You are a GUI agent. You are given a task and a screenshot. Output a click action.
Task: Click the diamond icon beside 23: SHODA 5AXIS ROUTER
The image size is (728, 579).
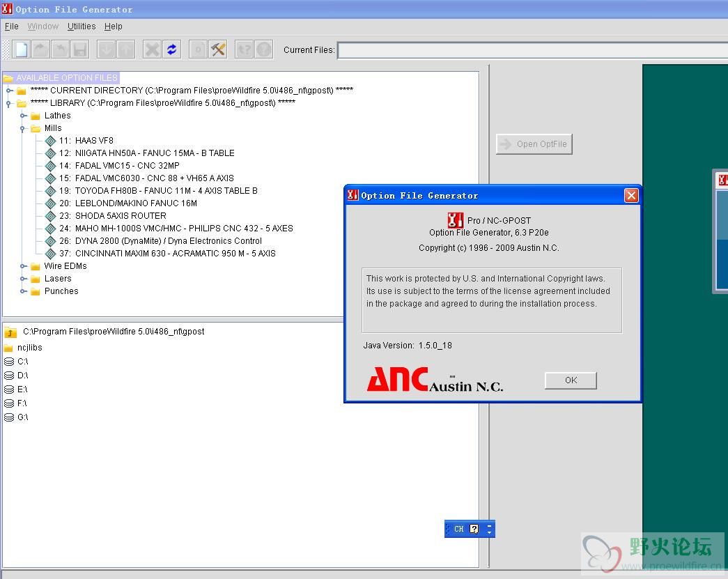tap(51, 216)
